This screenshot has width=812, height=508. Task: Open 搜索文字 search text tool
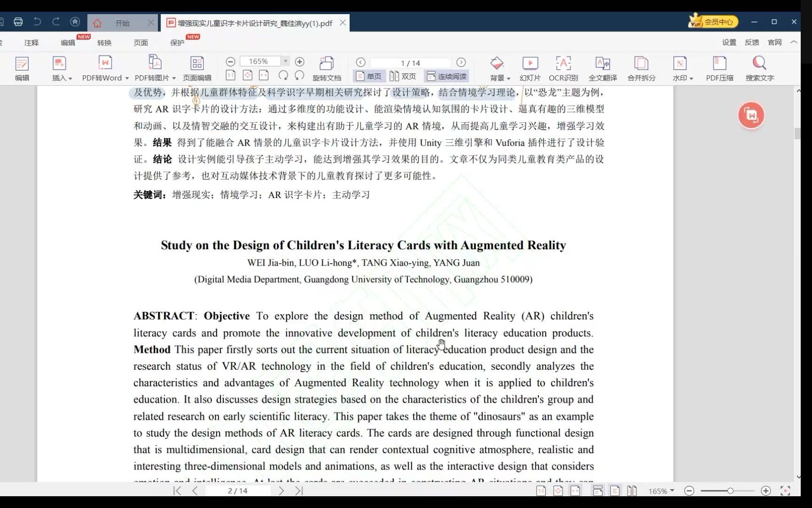759,68
